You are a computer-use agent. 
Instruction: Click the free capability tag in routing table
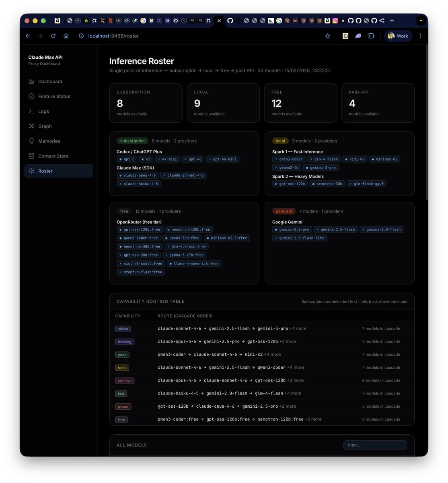point(121,419)
